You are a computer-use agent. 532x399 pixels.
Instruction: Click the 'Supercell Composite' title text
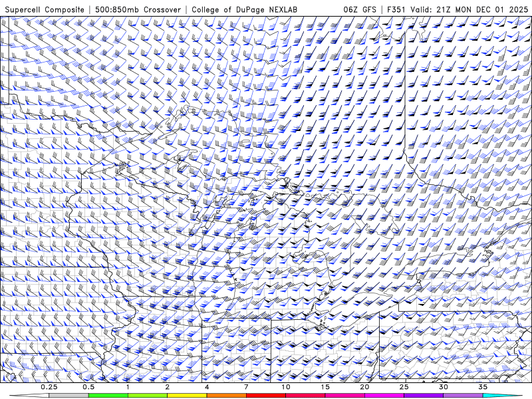click(x=45, y=10)
